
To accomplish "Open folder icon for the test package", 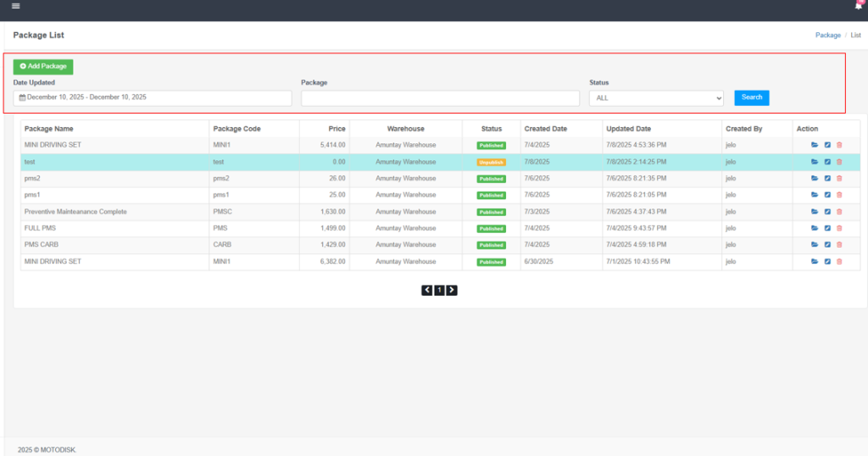I will [815, 162].
